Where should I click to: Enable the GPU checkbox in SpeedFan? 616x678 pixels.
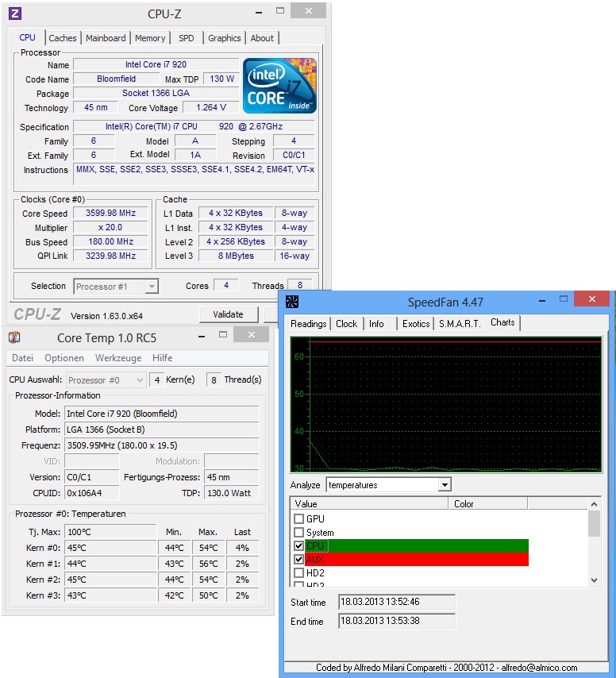(x=298, y=518)
